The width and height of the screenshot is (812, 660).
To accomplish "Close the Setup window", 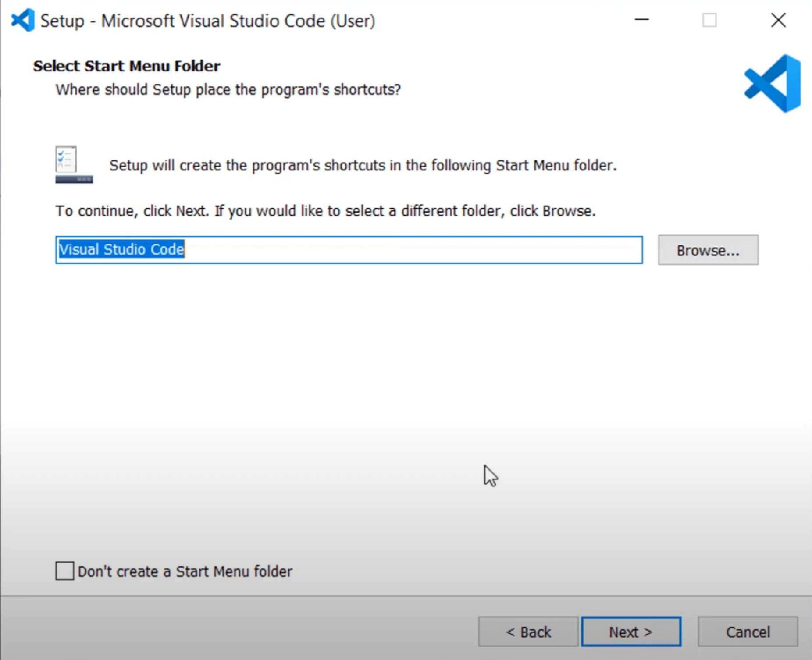I will point(778,20).
